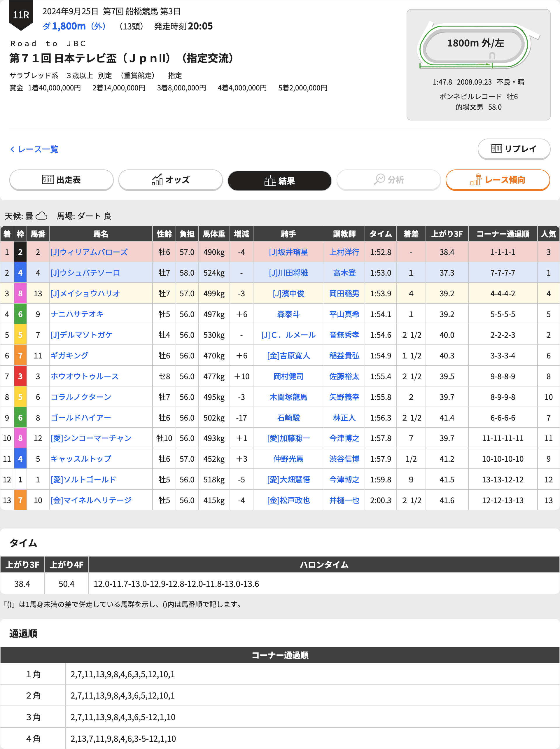The height and width of the screenshot is (749, 560).
Task: Click the trend icon on レース傾向
Action: 476,179
